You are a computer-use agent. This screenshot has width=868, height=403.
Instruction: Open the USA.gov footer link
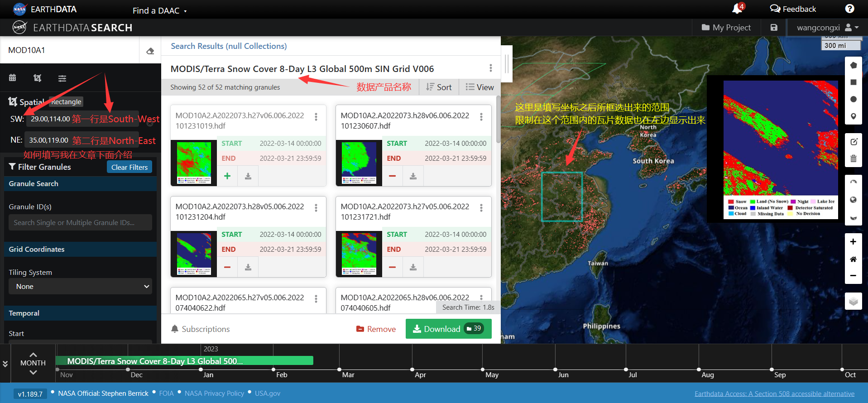tap(268, 393)
